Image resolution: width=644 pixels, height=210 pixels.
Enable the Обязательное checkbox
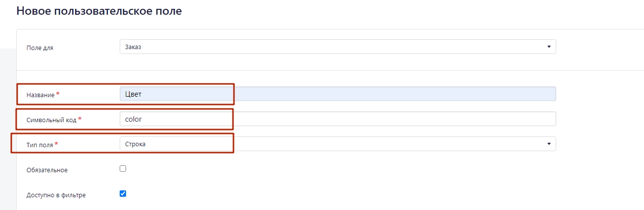point(123,169)
